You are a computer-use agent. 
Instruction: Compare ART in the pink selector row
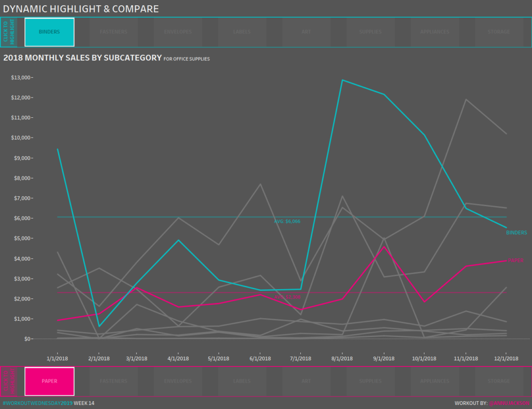[x=306, y=381]
